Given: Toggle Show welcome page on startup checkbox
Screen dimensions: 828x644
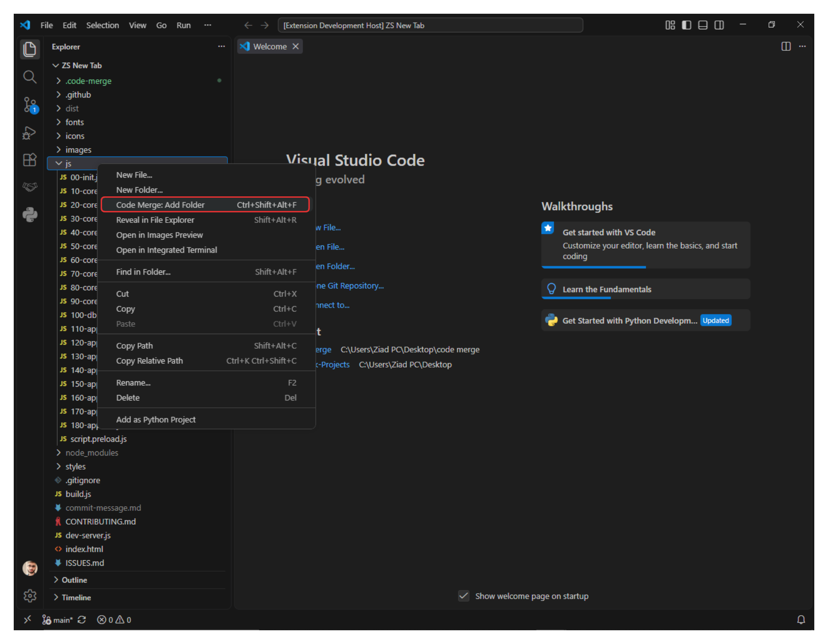Looking at the screenshot, I should point(464,596).
